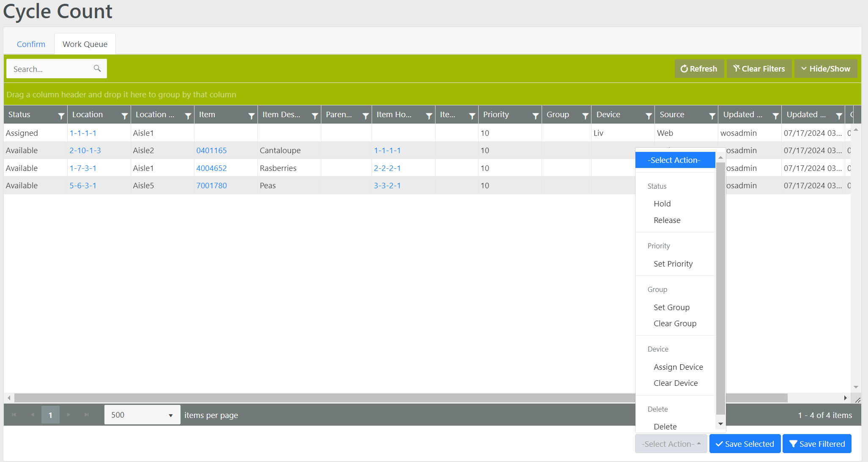Screen dimensions: 868x462
Task: Click the Save Selected button
Action: (745, 444)
